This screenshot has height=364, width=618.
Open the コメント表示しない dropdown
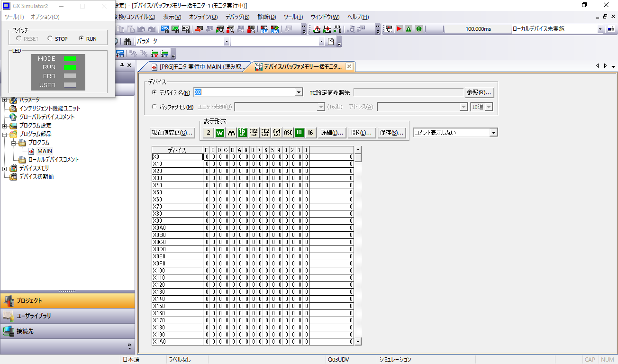pyautogui.click(x=493, y=133)
